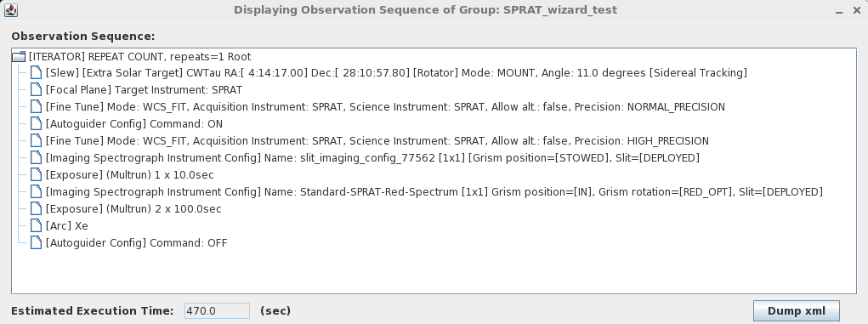Click the slit_imaging_config row file icon
The height and width of the screenshot is (324, 868).
[36, 158]
